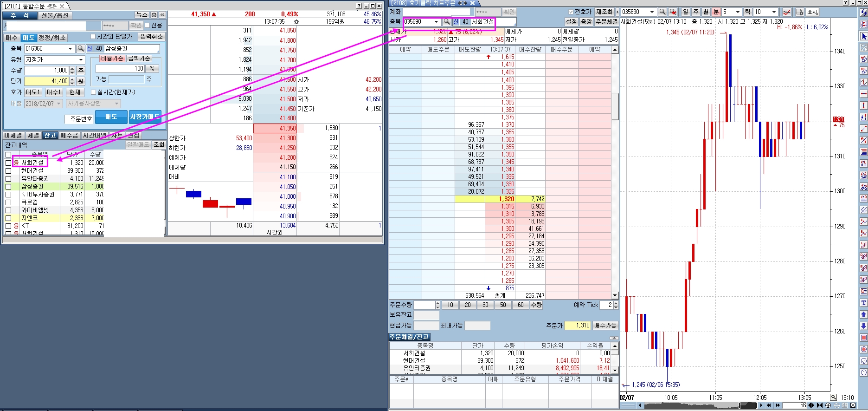Viewport: 868px width, 411px height.
Task: Enable the 신용 checkbox
Action: [148, 25]
